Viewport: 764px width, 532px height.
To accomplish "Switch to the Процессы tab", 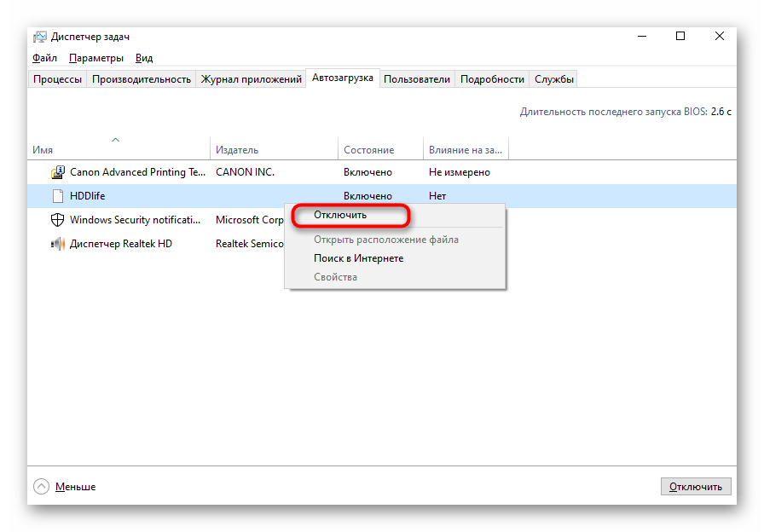I will point(58,79).
